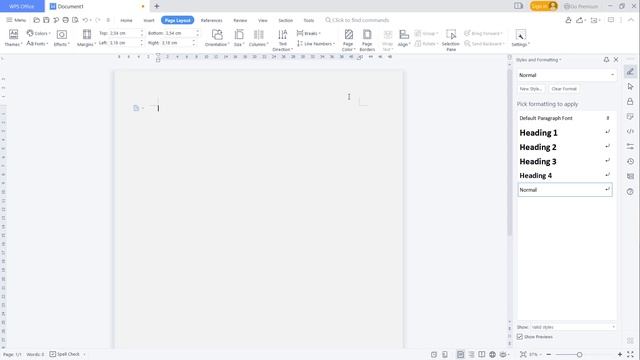Click the Go Premium link
Viewport: 640px width, 360px height.
tap(581, 6)
